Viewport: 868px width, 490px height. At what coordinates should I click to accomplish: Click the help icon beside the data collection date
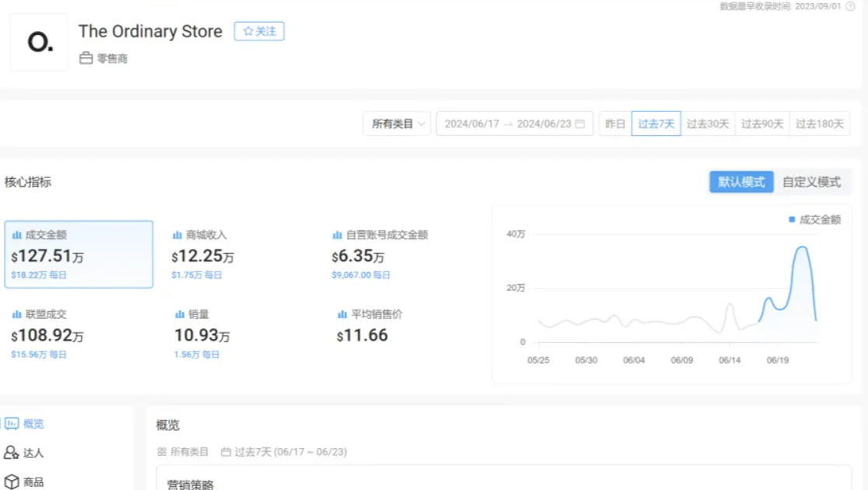(x=849, y=6)
